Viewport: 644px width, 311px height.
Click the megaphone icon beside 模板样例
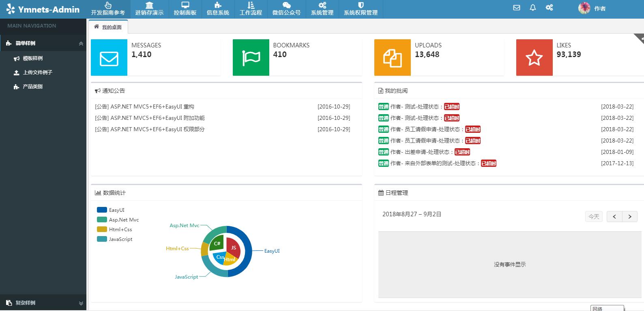point(17,59)
